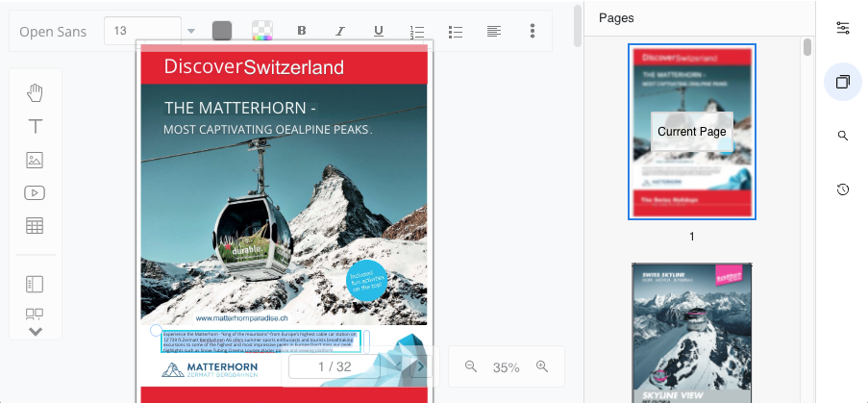Toggle italic formatting

click(x=339, y=31)
